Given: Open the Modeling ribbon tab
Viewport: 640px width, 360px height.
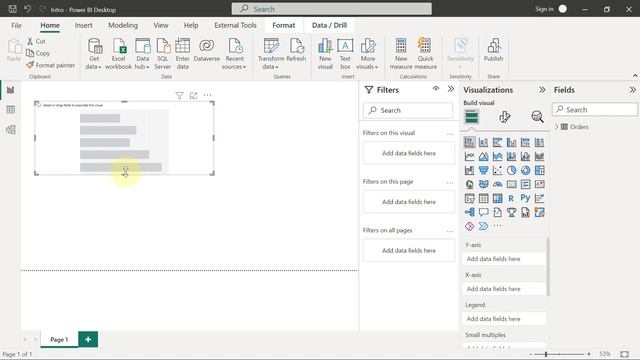Looking at the screenshot, I should [x=123, y=25].
